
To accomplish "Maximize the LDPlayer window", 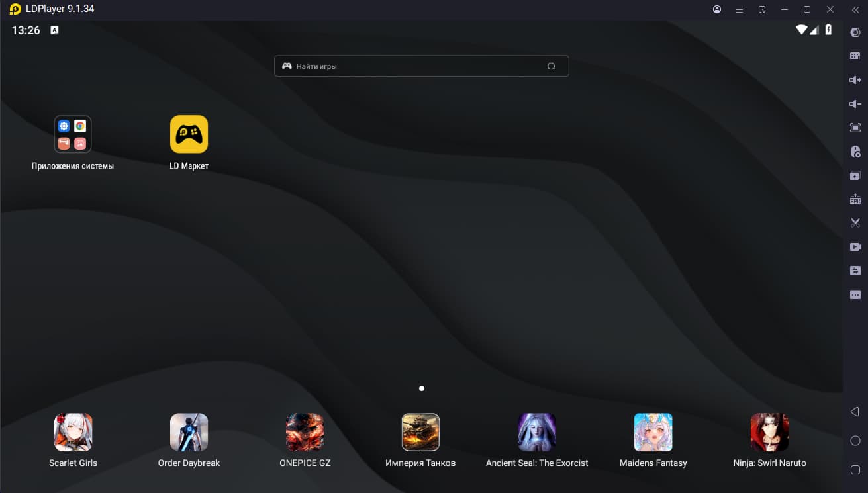I will pyautogui.click(x=807, y=9).
